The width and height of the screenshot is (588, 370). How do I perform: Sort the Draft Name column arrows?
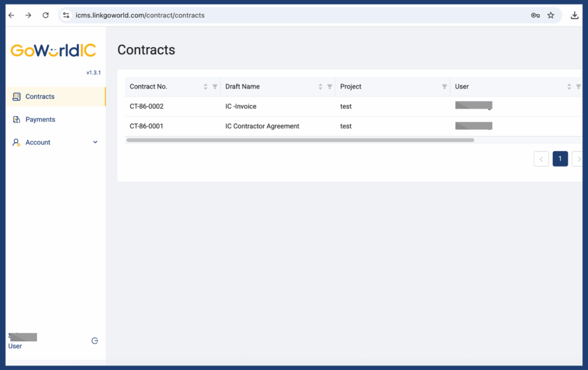point(320,87)
